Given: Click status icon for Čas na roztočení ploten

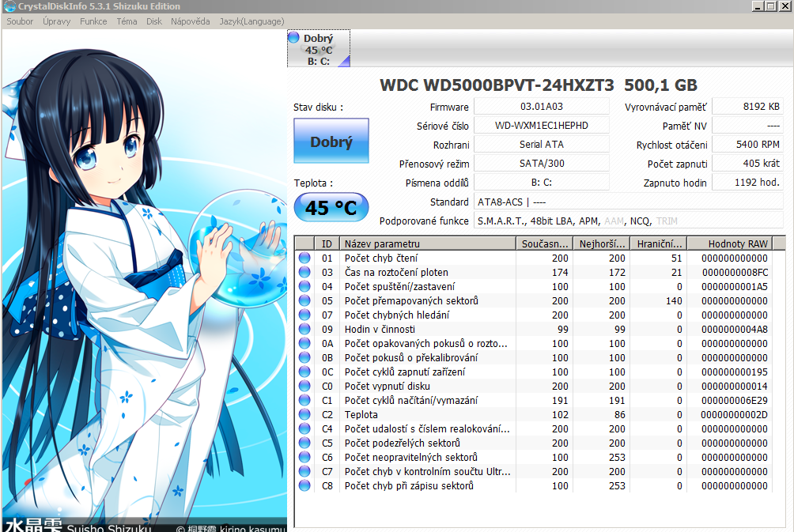Looking at the screenshot, I should tap(304, 273).
